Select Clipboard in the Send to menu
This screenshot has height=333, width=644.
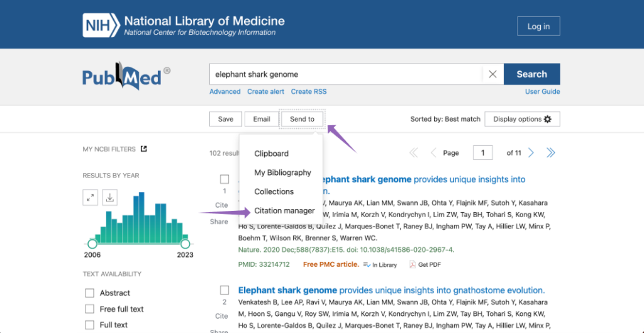[x=271, y=154]
